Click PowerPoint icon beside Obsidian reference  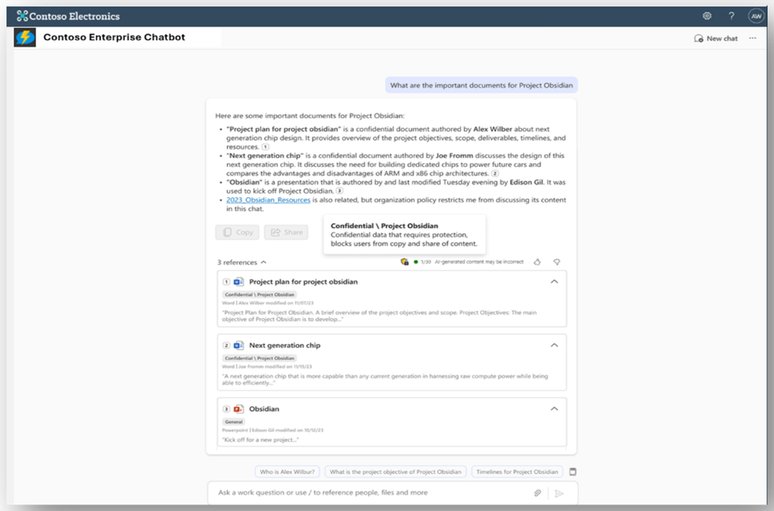click(x=238, y=409)
